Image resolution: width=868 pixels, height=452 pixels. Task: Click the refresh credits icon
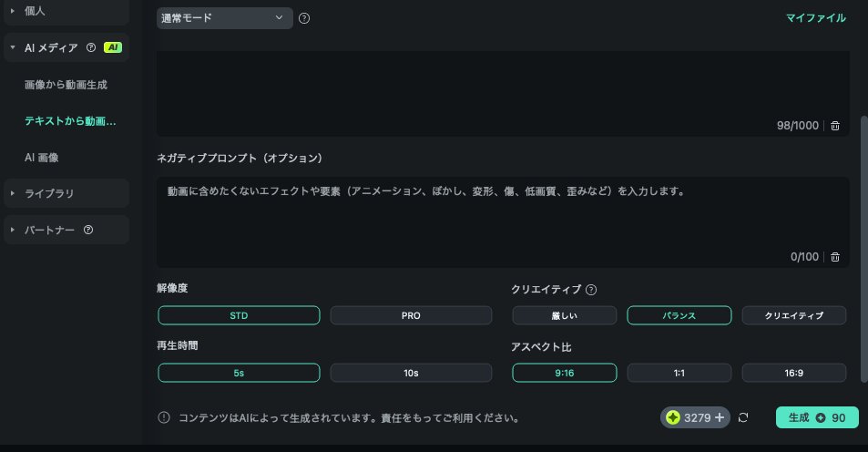coord(743,417)
